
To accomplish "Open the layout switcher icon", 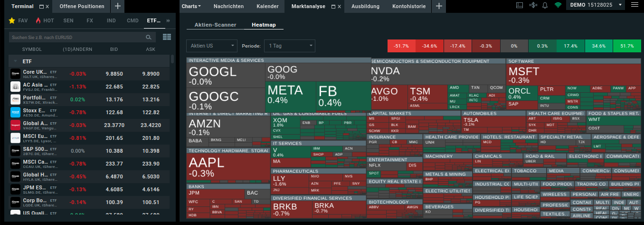I will pyautogui.click(x=519, y=5).
